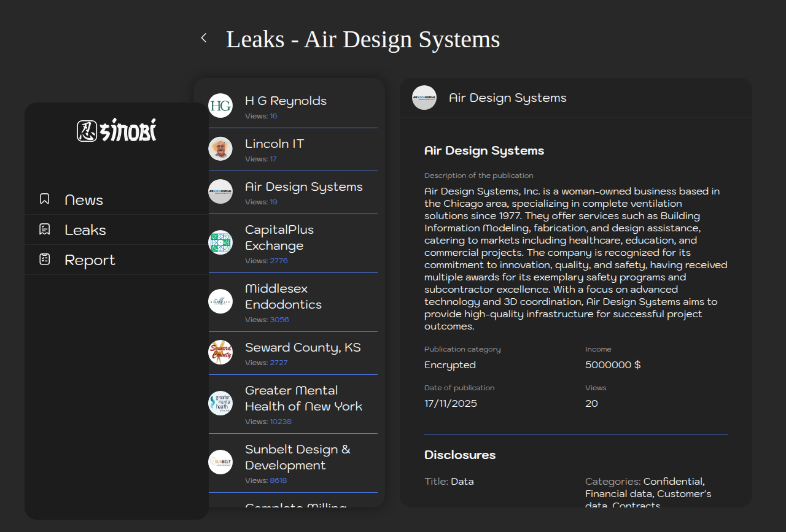Click the Middlesex Endodontics logo icon
The height and width of the screenshot is (532, 786).
pyautogui.click(x=220, y=301)
